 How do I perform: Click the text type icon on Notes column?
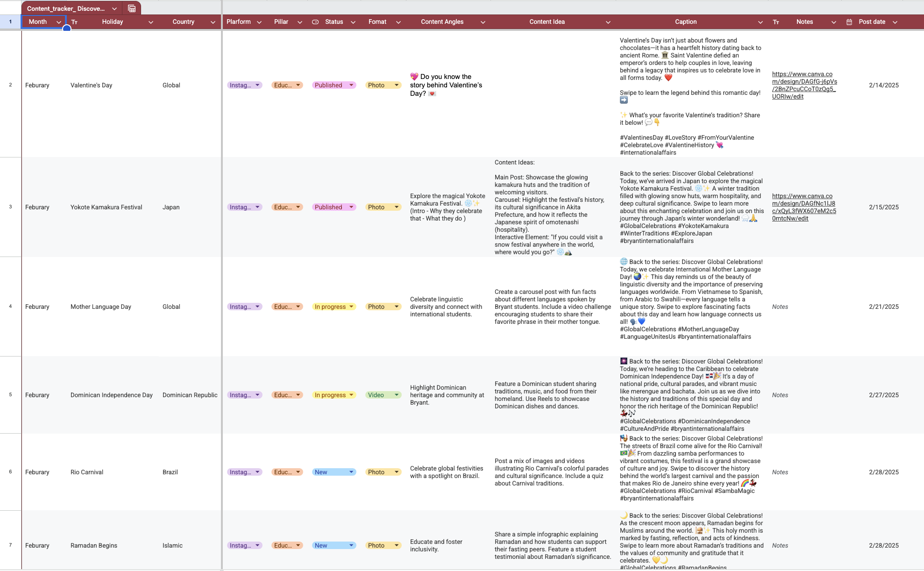click(x=776, y=22)
